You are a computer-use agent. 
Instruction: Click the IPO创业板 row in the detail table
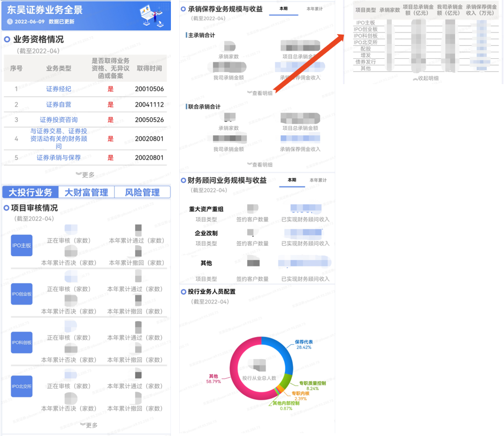pos(426,29)
